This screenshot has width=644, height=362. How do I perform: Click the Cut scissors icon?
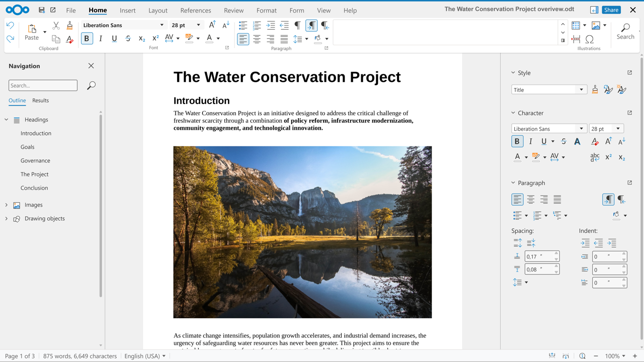pyautogui.click(x=56, y=25)
